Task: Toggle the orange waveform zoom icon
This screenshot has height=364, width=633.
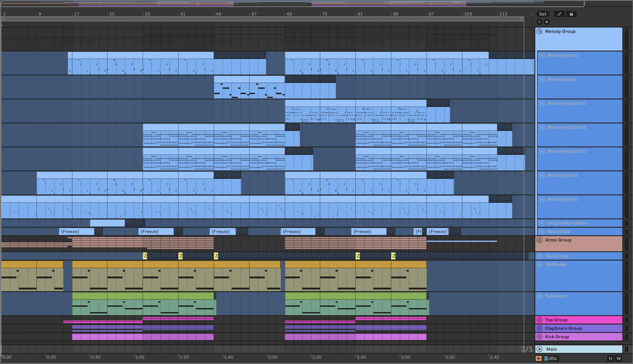Action: 538,358
